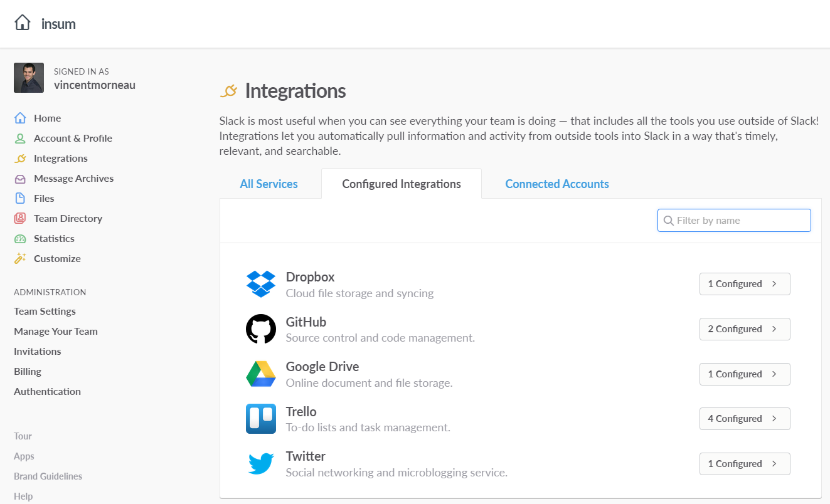
Task: Expand Dropbox 1 Configured chevron
Action: 774,284
